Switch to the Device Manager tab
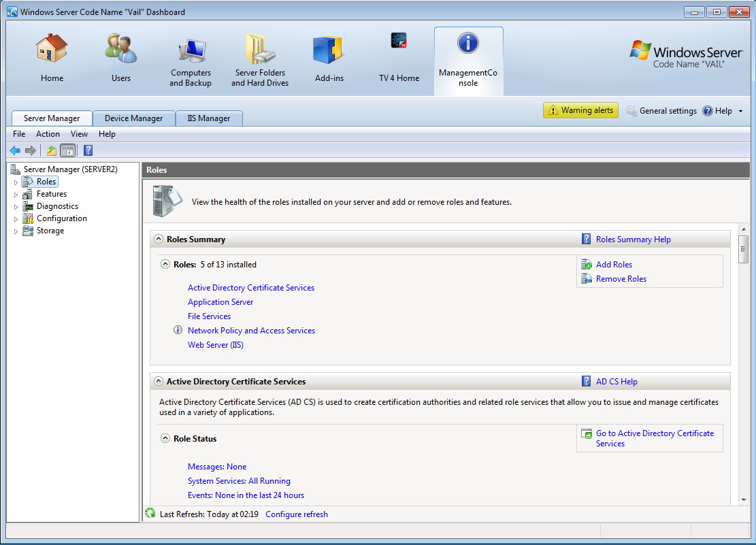756x545 pixels. click(x=133, y=118)
